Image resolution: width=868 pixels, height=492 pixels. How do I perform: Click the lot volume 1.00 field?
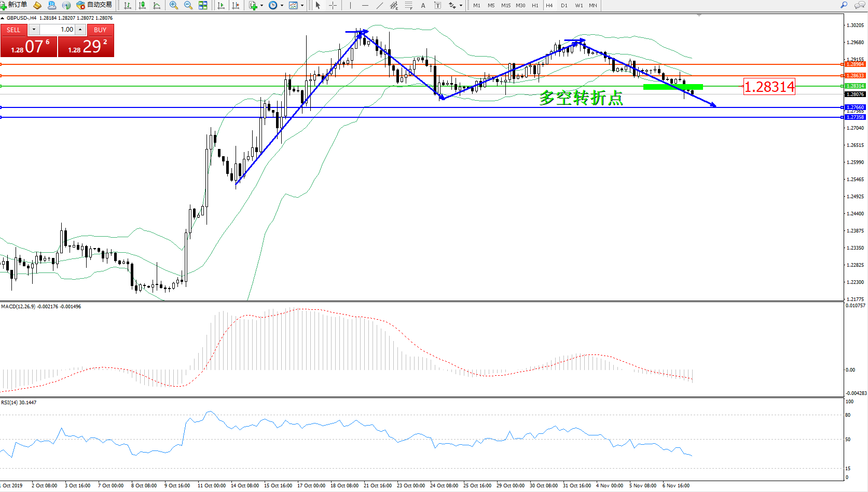pyautogui.click(x=58, y=30)
